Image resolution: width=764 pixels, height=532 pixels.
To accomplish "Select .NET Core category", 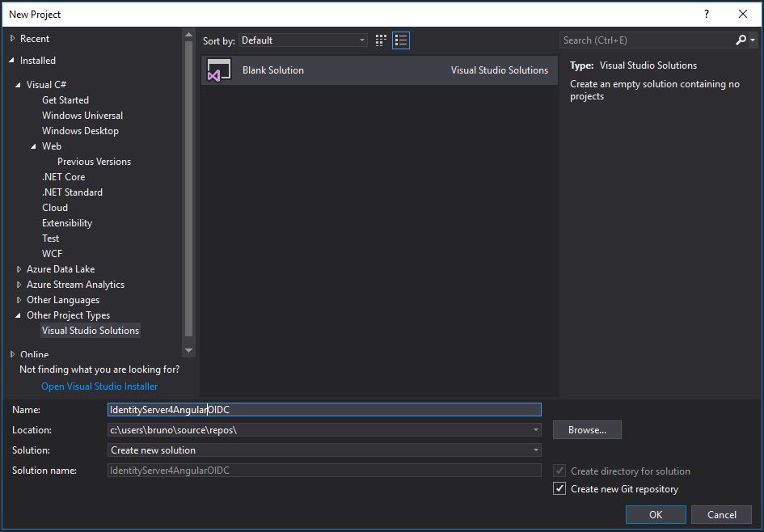I will [63, 177].
